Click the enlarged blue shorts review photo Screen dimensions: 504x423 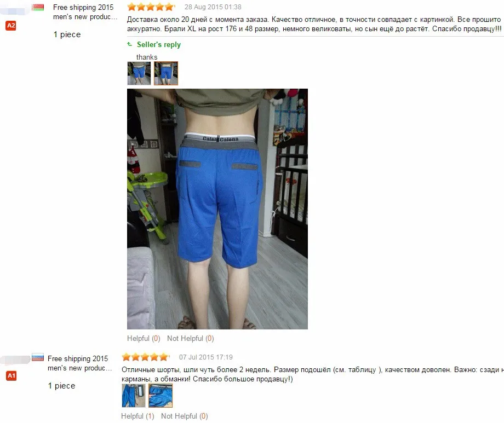pyautogui.click(x=217, y=209)
